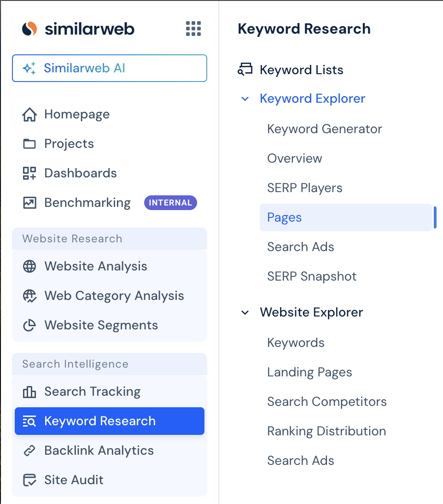Click the Website Analysis globe icon

tap(29, 266)
